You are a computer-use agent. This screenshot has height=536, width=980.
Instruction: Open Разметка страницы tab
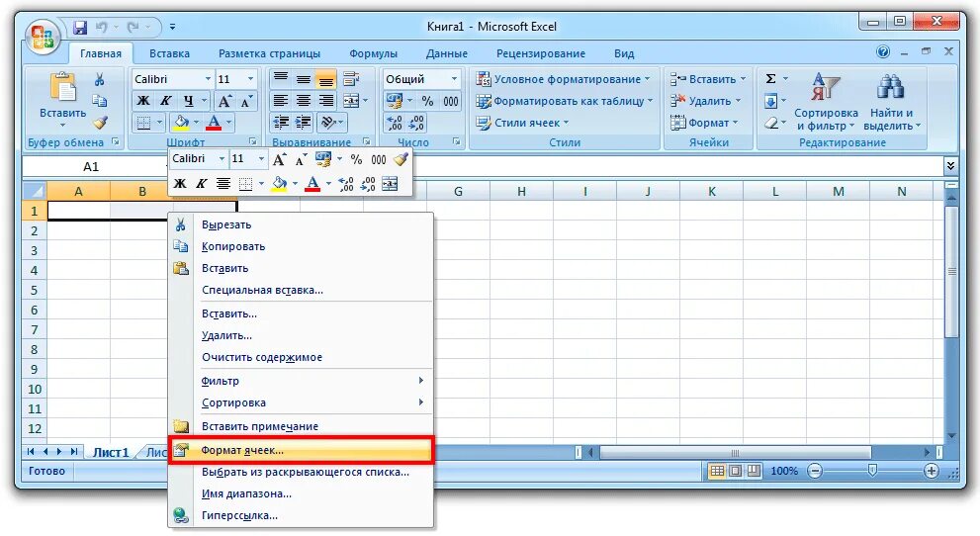(x=269, y=53)
